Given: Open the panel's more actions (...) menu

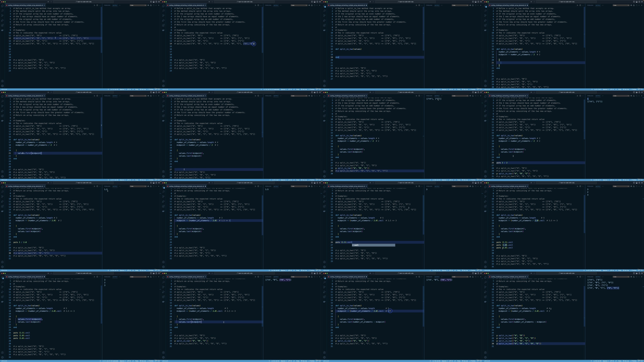Looking at the screenshot, I should 120,5.
